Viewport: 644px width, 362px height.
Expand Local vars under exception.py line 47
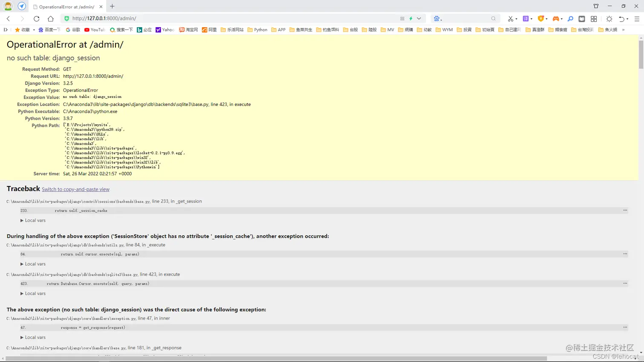tap(33, 337)
